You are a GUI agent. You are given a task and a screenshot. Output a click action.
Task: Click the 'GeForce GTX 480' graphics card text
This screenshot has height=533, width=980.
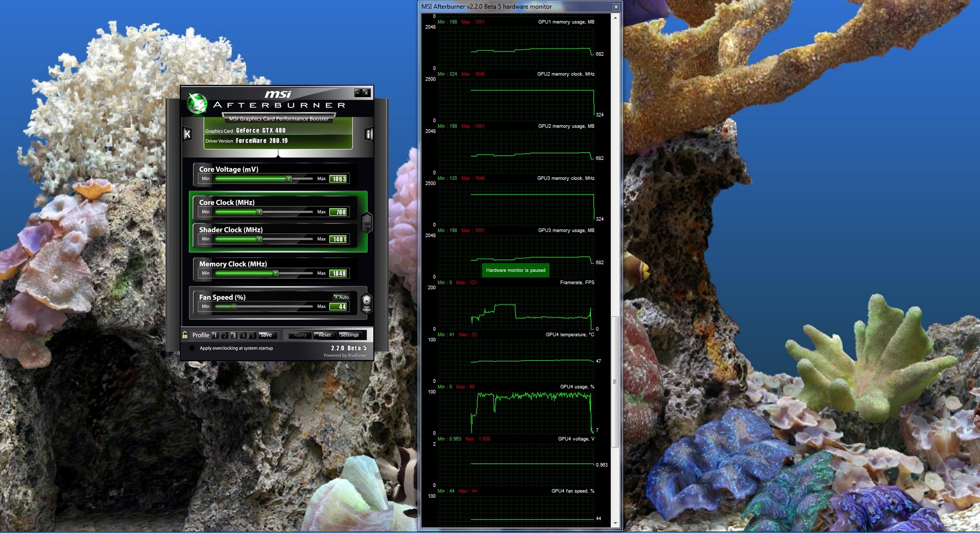point(260,131)
